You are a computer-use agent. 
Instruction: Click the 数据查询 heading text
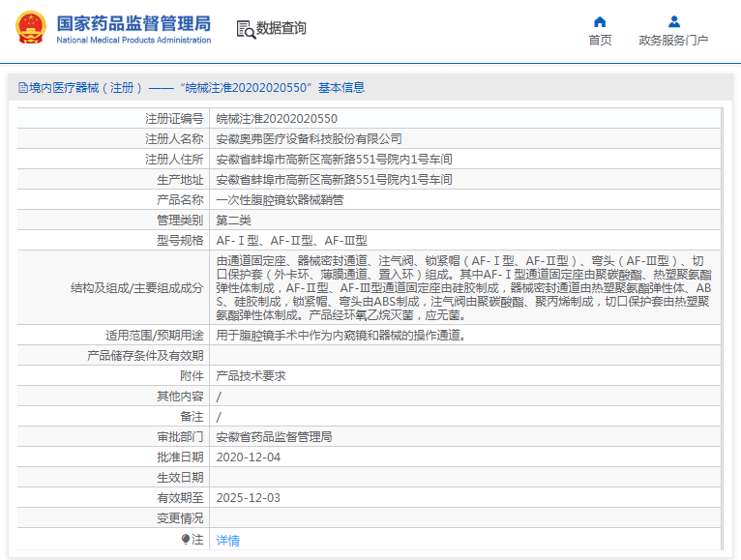pyautogui.click(x=282, y=28)
